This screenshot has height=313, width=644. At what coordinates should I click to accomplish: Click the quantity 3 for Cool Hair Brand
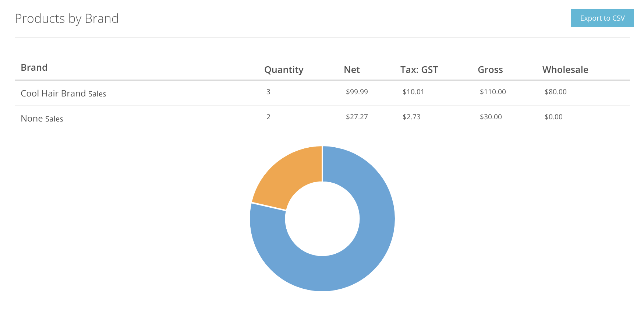coord(268,92)
